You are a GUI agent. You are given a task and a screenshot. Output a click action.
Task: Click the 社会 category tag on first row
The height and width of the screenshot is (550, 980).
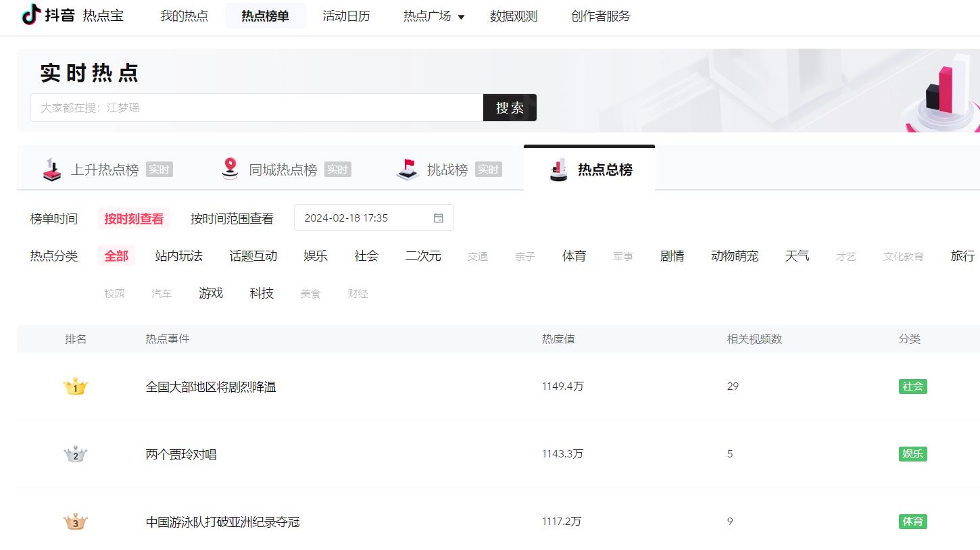coord(912,386)
